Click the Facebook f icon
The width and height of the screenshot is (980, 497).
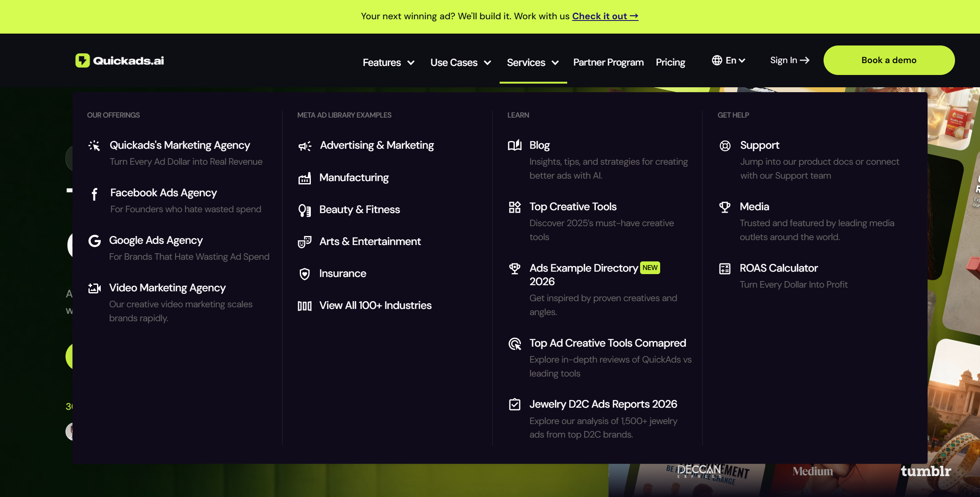pos(95,194)
